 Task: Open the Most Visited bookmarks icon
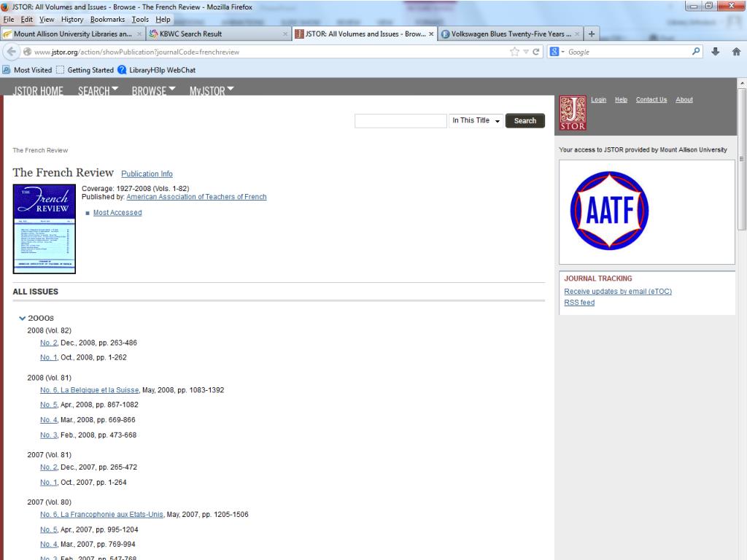(7, 70)
